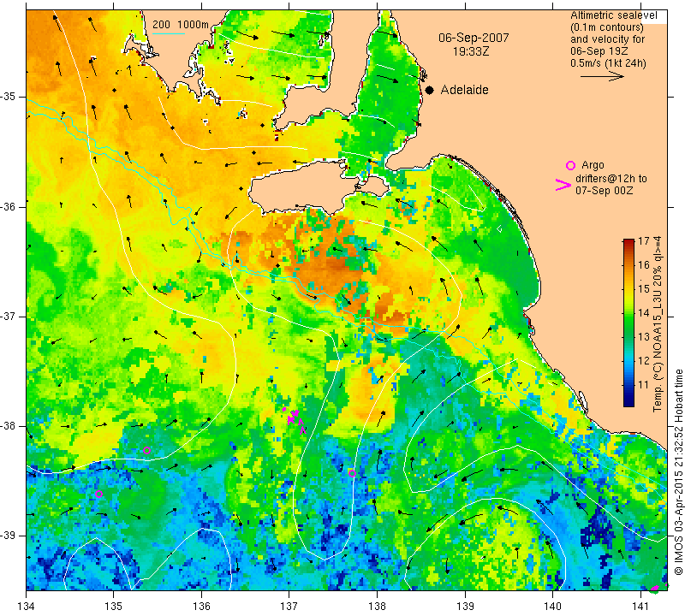Click the '19:33Z' time text
The height and width of the screenshot is (616, 685).
coord(471,51)
